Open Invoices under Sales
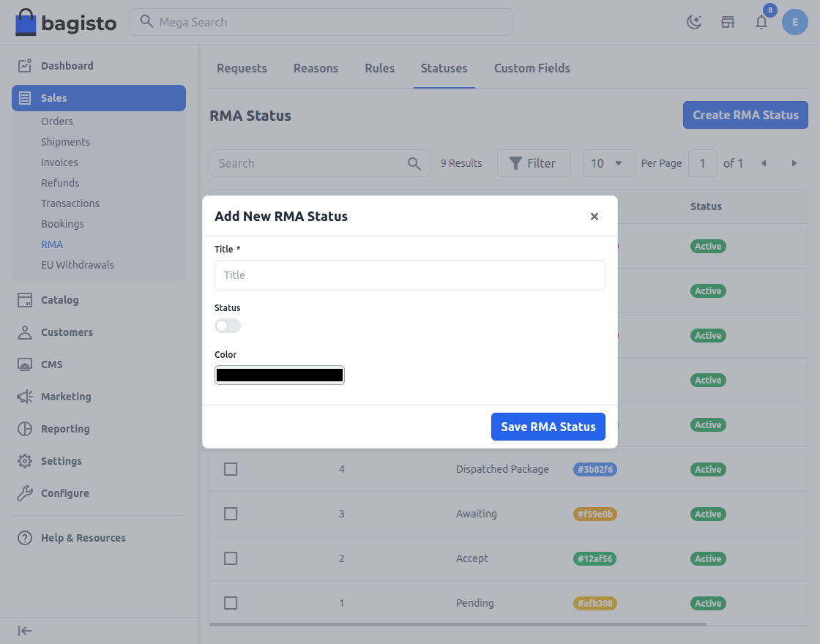 coord(59,162)
